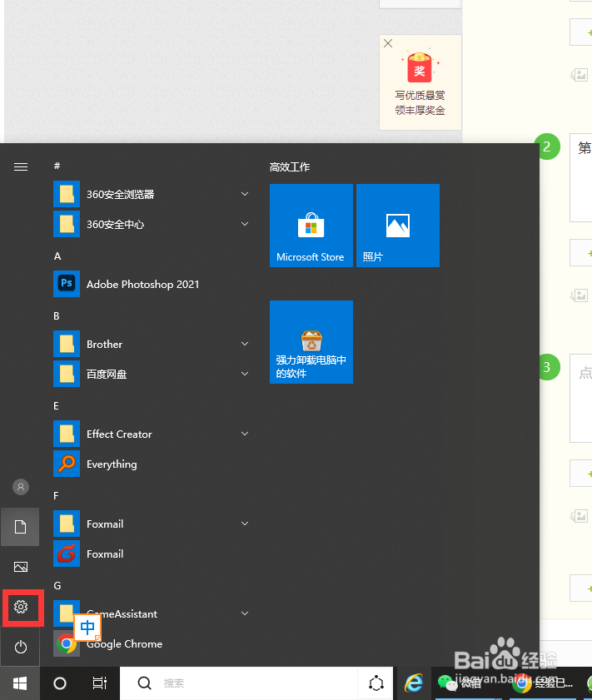
Task: Click the 写优质悬赏 领丰厚奖金 link text
Action: click(420, 102)
